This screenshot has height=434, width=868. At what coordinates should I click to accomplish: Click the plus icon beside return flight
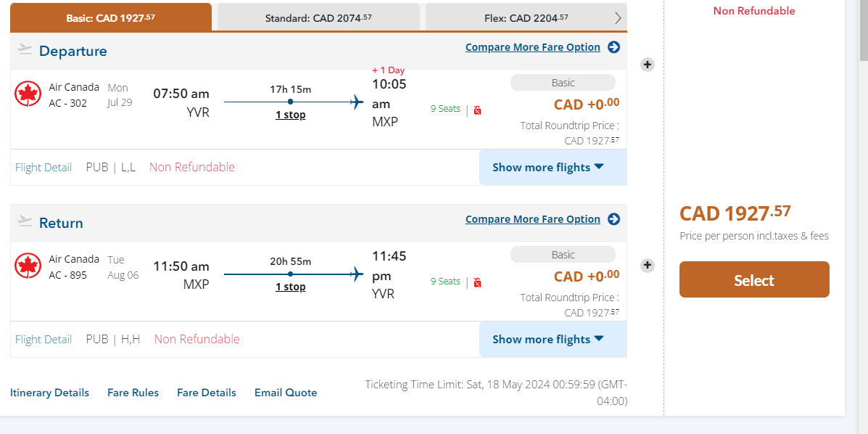coord(648,266)
